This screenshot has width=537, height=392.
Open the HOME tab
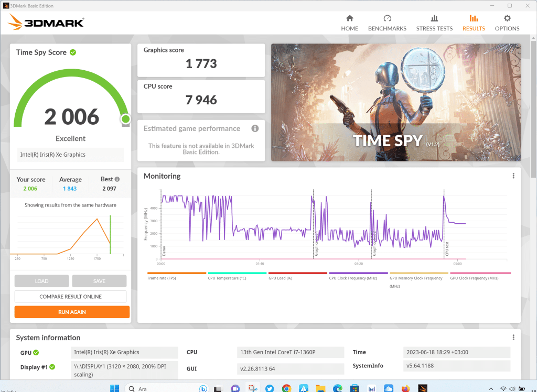pyautogui.click(x=349, y=23)
